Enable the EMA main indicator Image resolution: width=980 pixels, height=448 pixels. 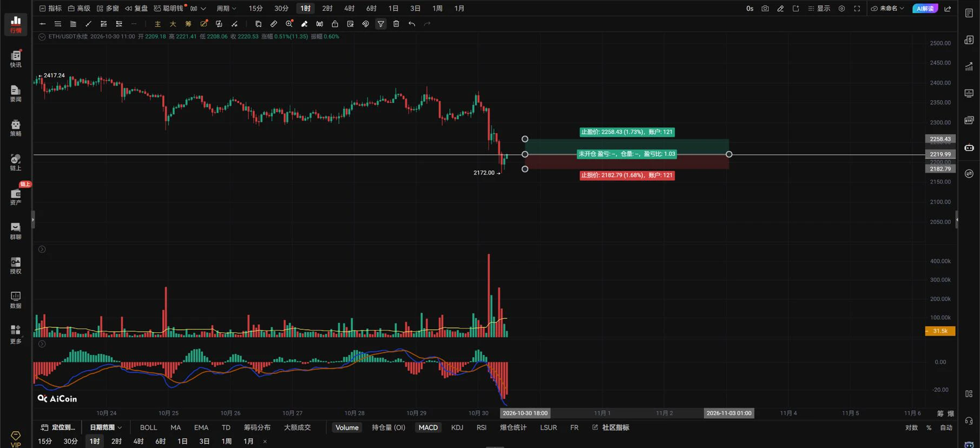[x=201, y=427]
